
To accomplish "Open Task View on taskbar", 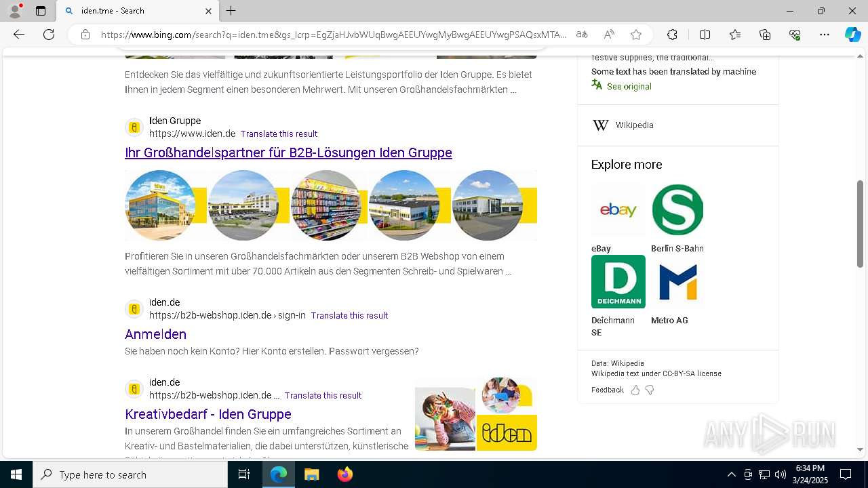I will pos(244,474).
